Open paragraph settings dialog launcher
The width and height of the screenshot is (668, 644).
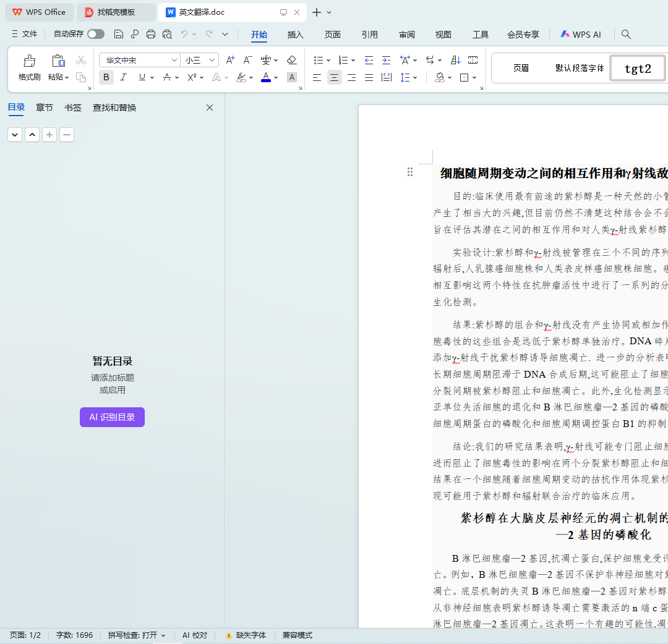pyautogui.click(x=481, y=88)
